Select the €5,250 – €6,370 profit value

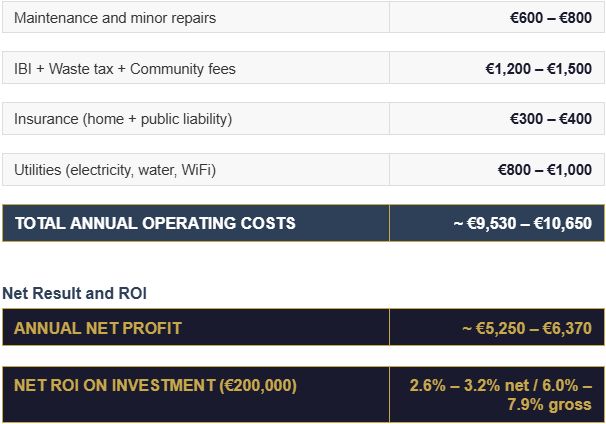[x=526, y=328]
